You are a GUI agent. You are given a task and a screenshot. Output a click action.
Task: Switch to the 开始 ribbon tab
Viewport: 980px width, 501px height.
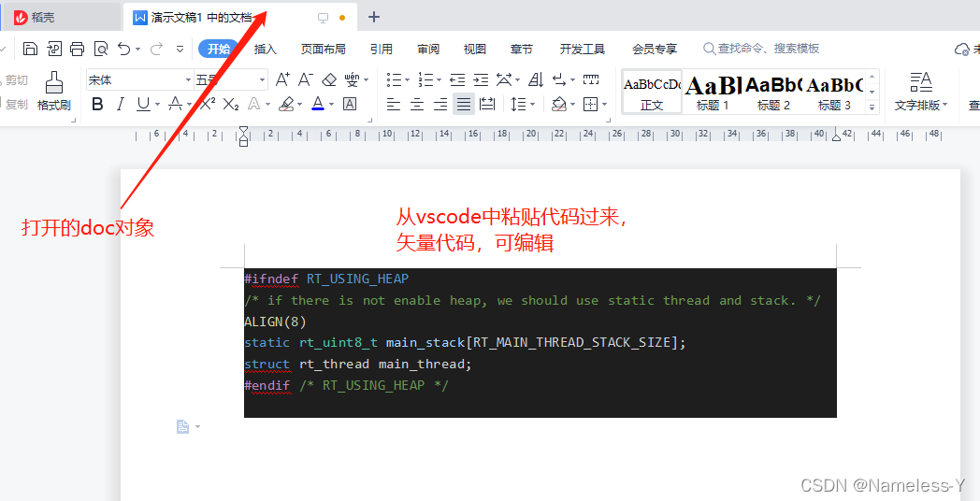[x=219, y=49]
